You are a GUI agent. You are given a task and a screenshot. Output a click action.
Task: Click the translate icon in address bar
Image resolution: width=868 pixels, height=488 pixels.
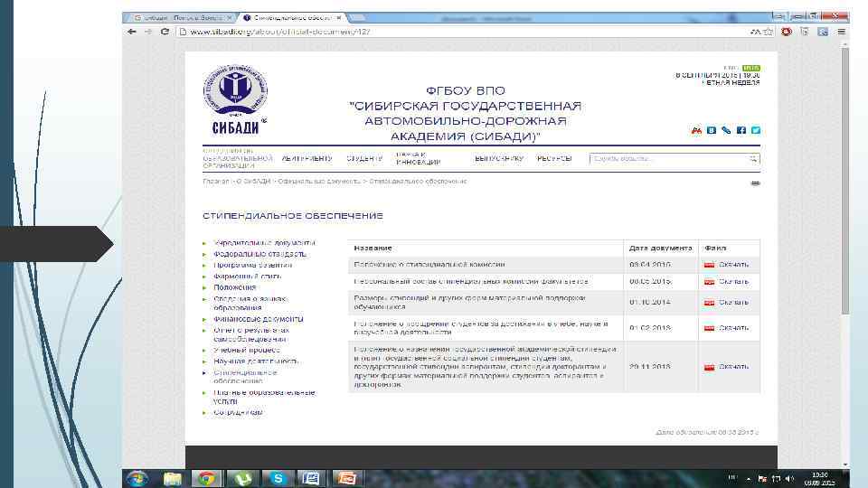pyautogui.click(x=756, y=33)
